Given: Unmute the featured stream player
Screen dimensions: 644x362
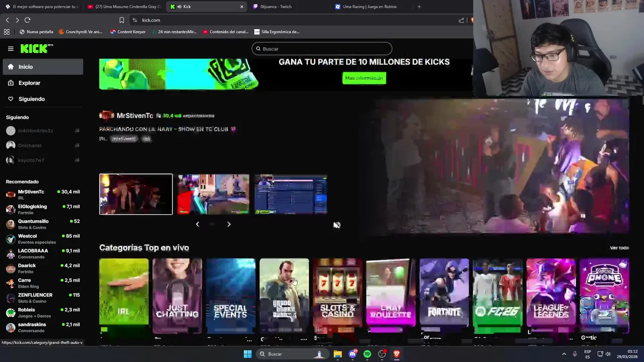Looking at the screenshot, I should point(337,225).
